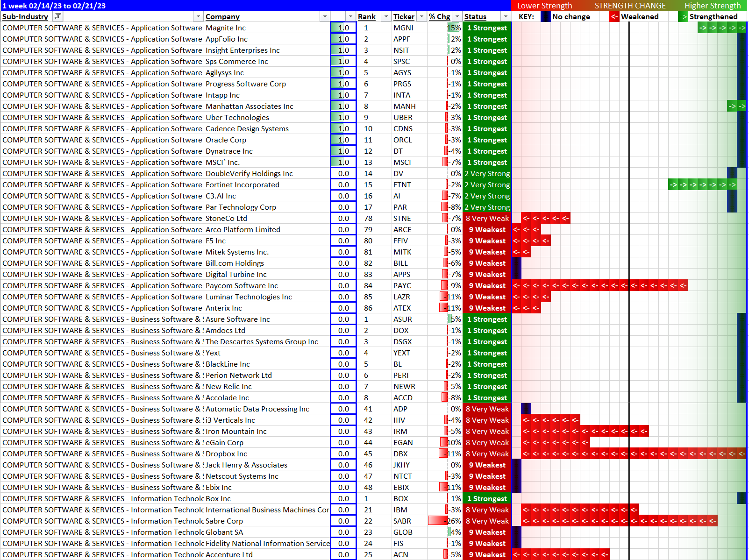Click the -26% change cell for Sabre Corp
The height and width of the screenshot is (560, 749).
[x=445, y=521]
